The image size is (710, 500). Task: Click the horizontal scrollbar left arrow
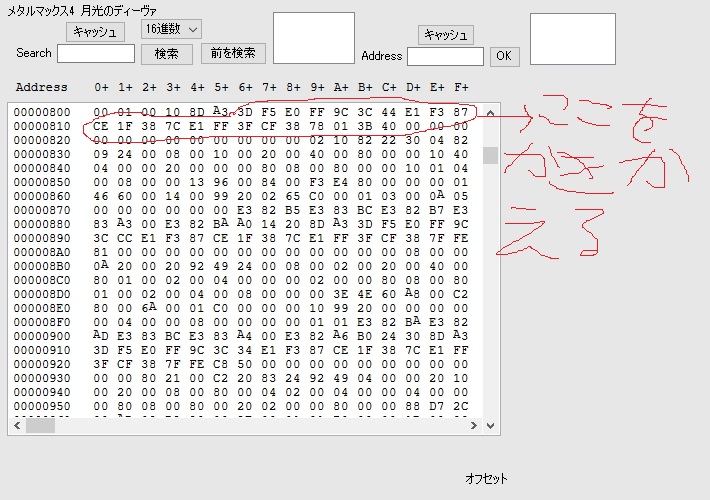pos(17,426)
